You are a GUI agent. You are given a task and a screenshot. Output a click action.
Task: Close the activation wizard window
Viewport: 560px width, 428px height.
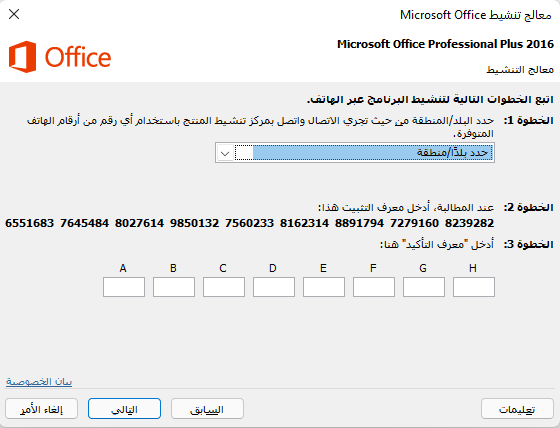pyautogui.click(x=14, y=14)
